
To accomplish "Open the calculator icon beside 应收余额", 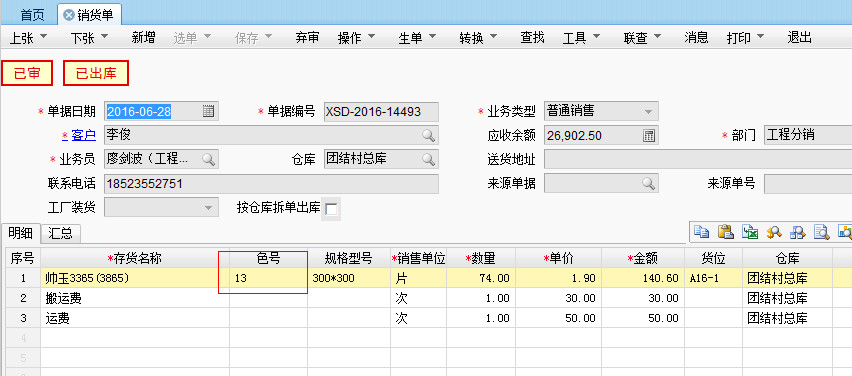I will point(649,135).
